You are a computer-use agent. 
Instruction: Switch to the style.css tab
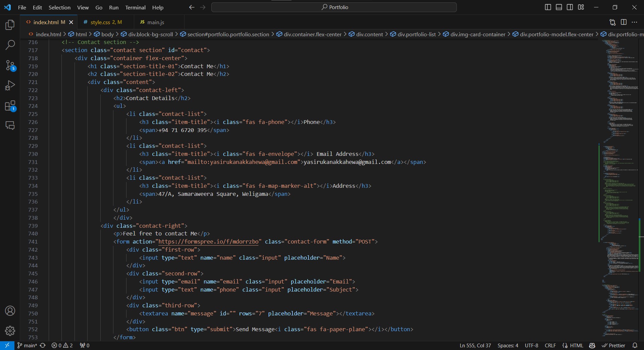coord(106,22)
